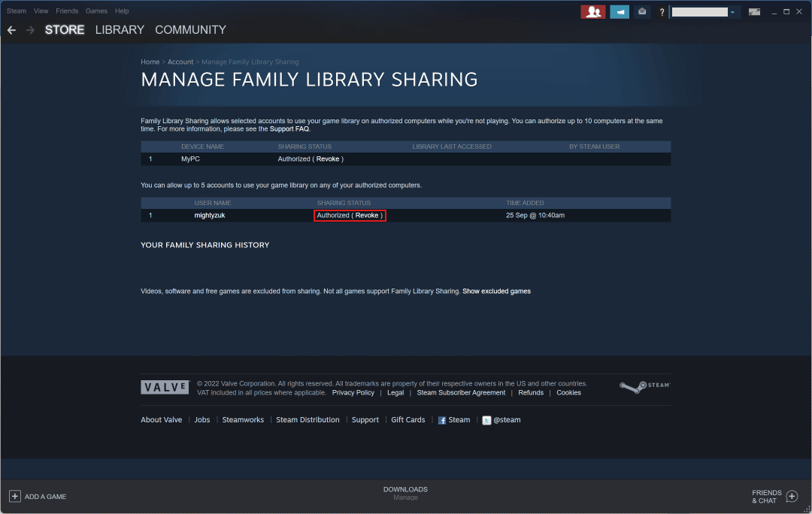Open Friends & Chat plus icon

click(792, 497)
